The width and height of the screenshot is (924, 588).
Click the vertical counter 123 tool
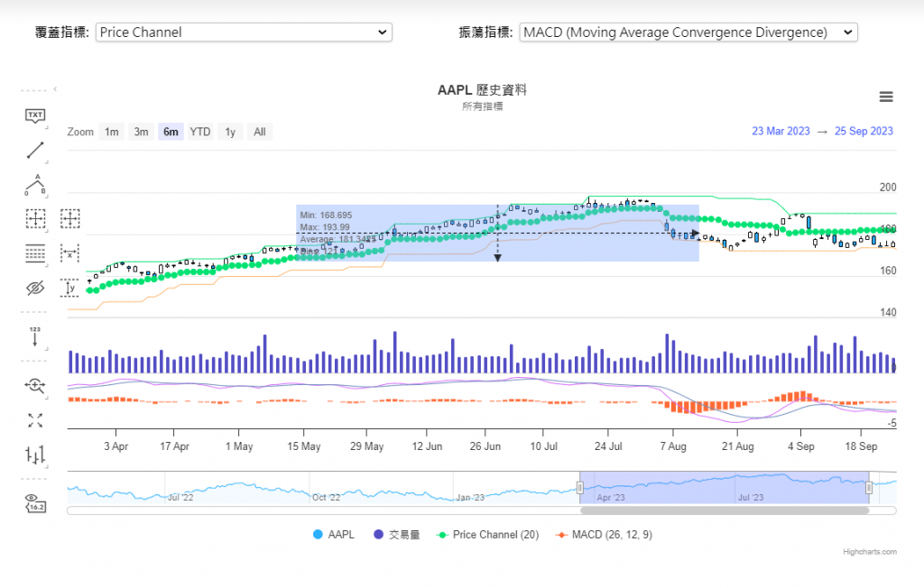(x=35, y=337)
